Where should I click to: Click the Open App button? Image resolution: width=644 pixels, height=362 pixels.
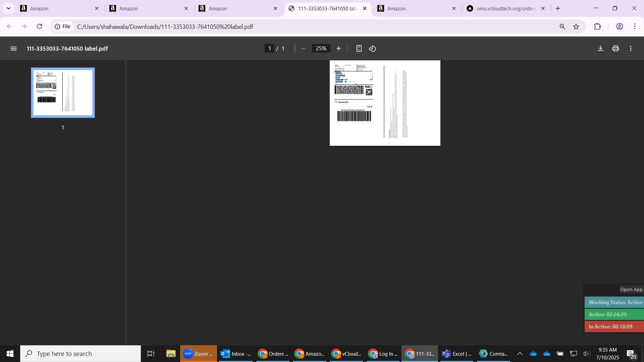click(631, 290)
